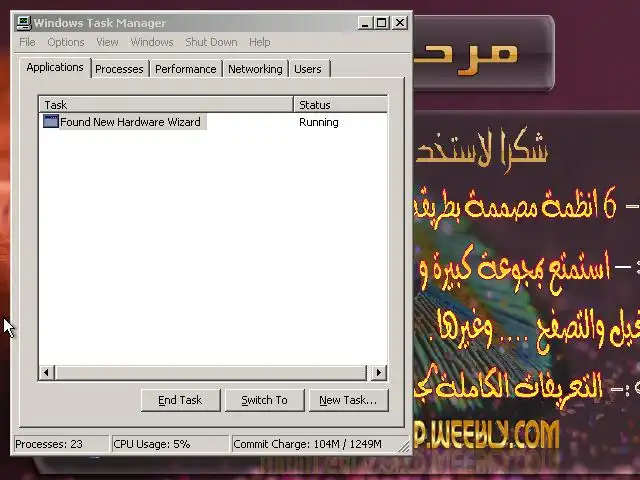Switch to the Processes tab
640x480 pixels.
click(x=119, y=69)
